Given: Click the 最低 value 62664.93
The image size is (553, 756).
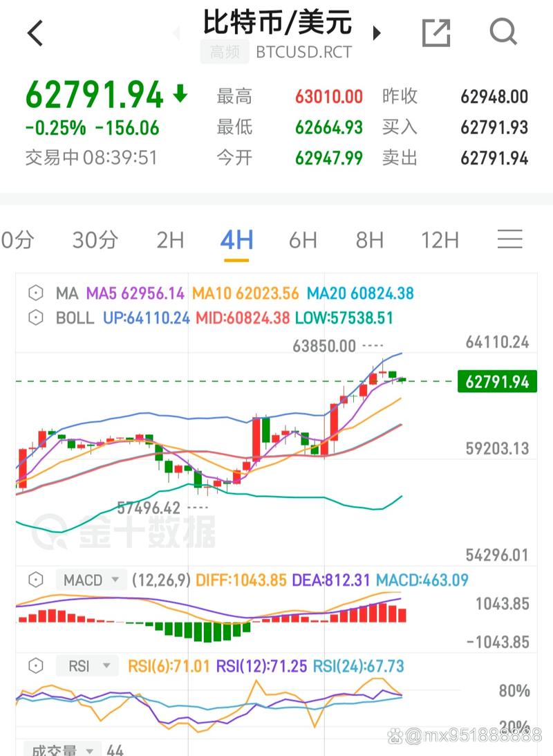Looking at the screenshot, I should click(328, 127).
